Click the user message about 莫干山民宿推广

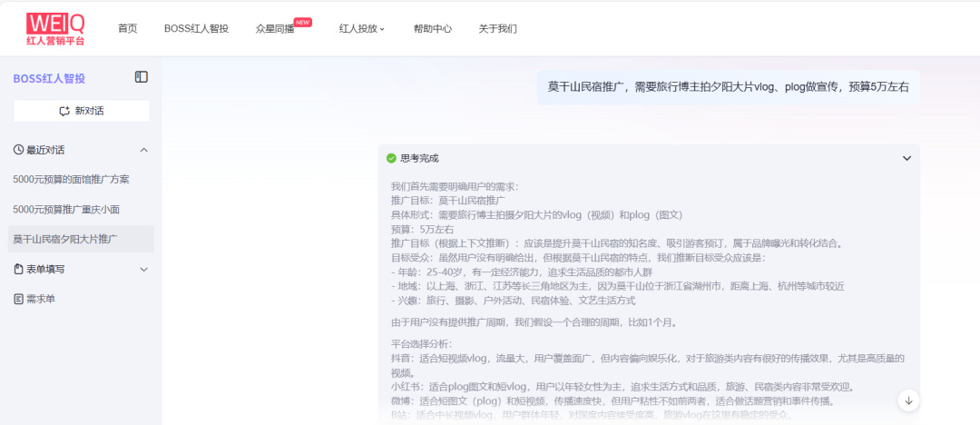coord(728,87)
